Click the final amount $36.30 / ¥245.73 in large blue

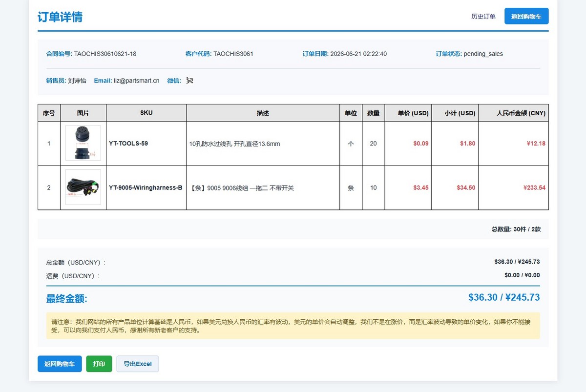point(504,297)
